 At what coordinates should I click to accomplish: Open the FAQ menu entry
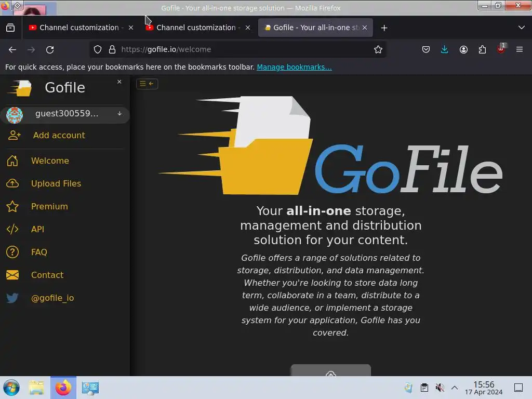coord(39,252)
